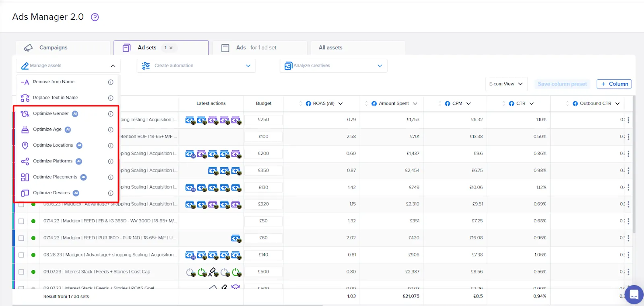The image size is (644, 306).
Task: Open row options for the £250 budget row
Action: (628, 120)
